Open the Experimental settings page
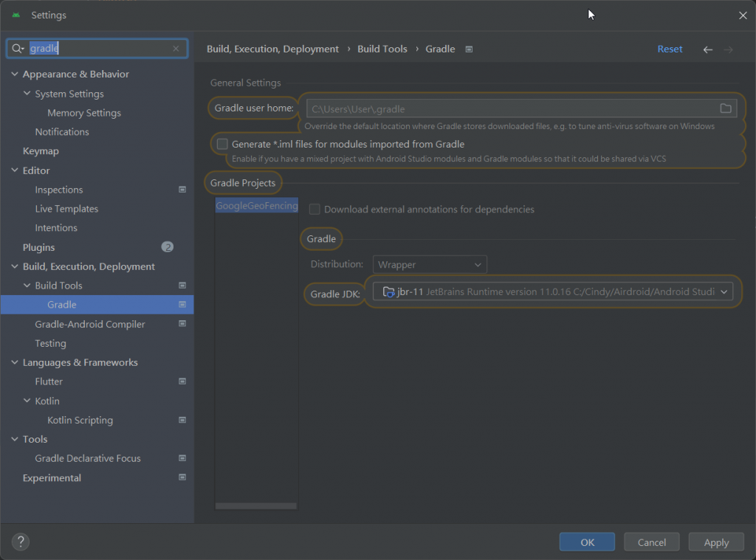756x560 pixels. pyautogui.click(x=52, y=477)
